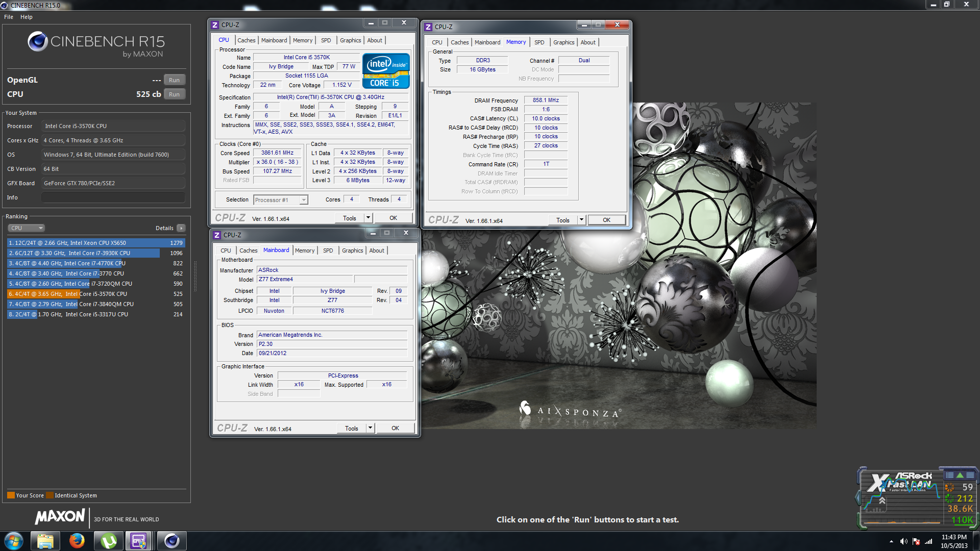The width and height of the screenshot is (980, 551).
Task: Click the Firefox icon in the taskbar
Action: click(x=77, y=541)
